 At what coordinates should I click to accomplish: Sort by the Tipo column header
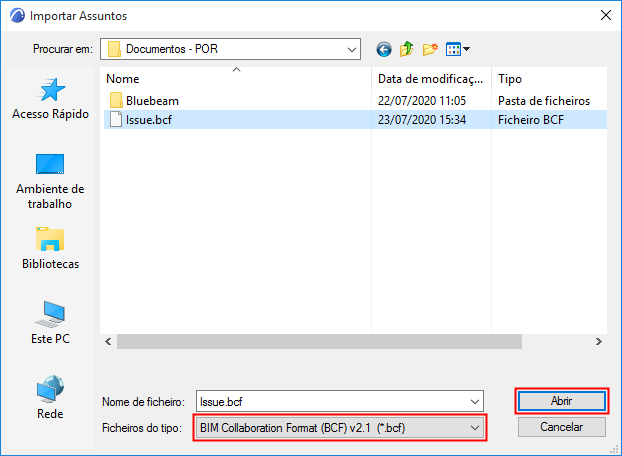tap(549, 79)
